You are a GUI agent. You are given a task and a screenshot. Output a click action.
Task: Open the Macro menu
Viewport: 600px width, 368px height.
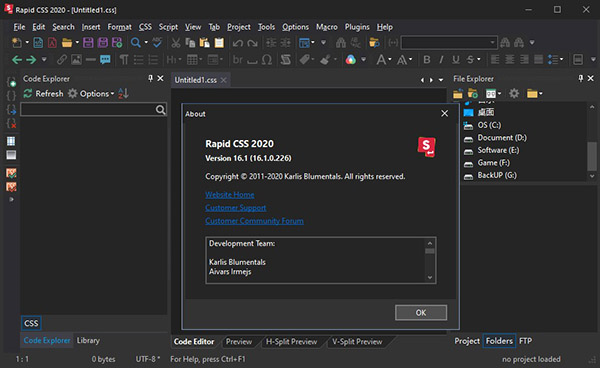[326, 27]
